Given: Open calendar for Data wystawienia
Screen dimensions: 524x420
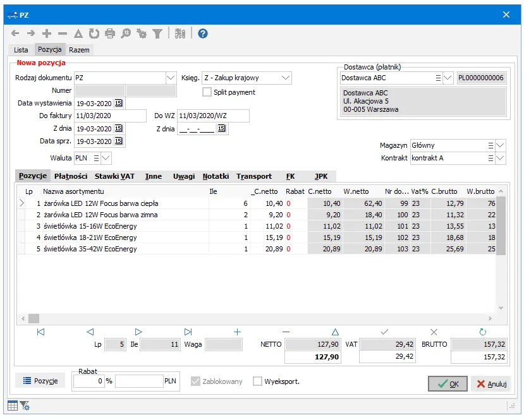Looking at the screenshot, I should [119, 103].
